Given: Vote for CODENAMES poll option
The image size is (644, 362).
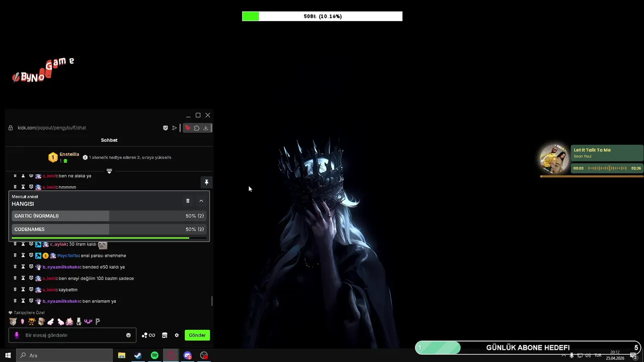Looking at the screenshot, I should (x=109, y=229).
